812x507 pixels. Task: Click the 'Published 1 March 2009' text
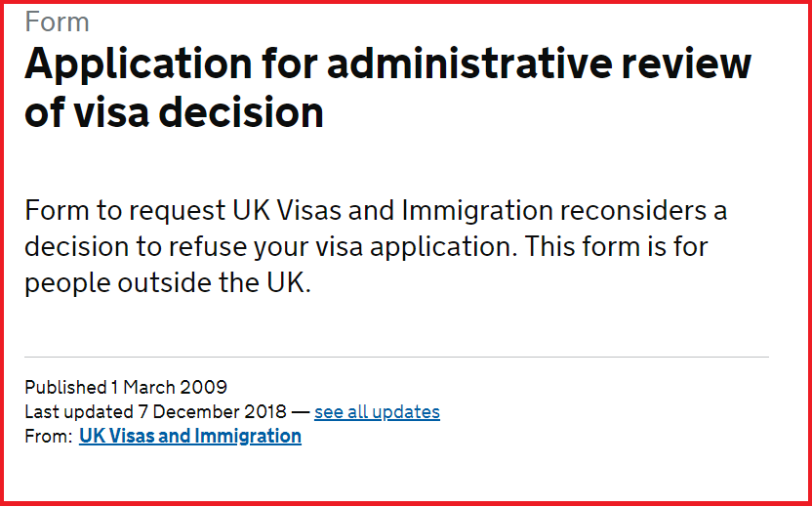pos(126,387)
